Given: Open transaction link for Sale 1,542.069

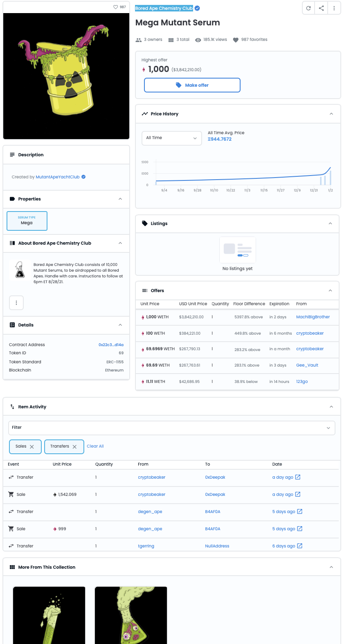Looking at the screenshot, I should click(x=298, y=494).
